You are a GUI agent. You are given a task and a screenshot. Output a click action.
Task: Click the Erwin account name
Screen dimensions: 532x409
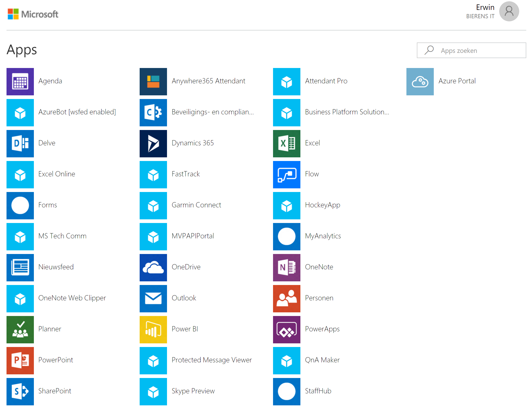click(x=485, y=7)
